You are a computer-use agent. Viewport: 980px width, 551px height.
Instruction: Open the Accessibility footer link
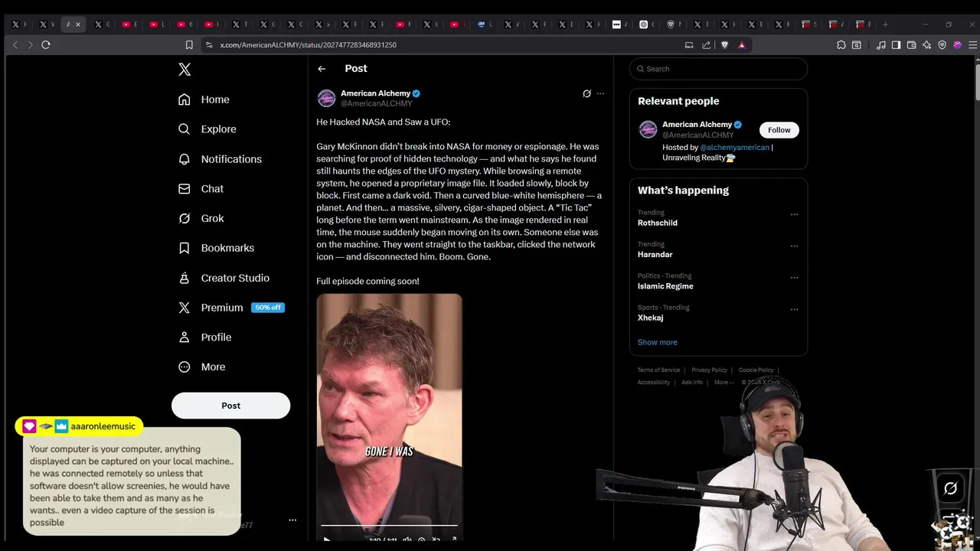pos(654,383)
